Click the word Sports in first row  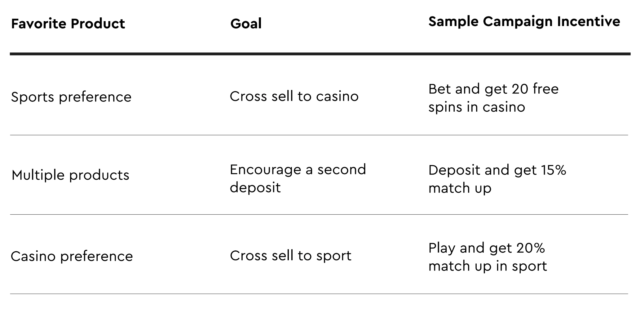(x=33, y=97)
